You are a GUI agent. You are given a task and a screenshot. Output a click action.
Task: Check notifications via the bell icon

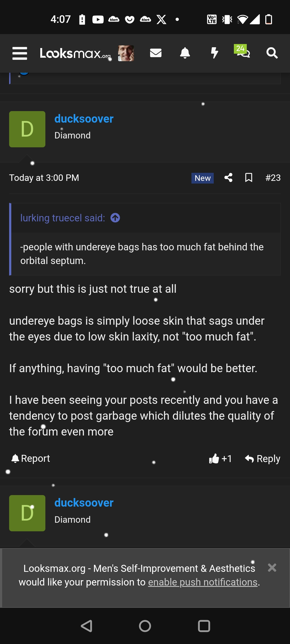click(185, 53)
